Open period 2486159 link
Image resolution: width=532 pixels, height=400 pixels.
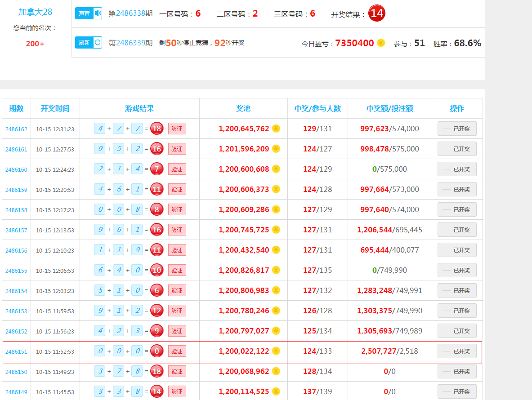point(16,190)
